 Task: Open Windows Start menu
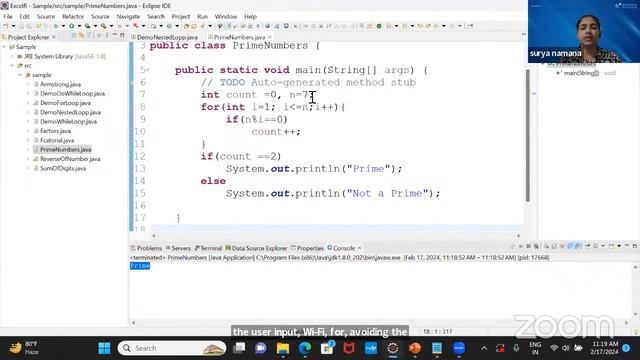104,348
